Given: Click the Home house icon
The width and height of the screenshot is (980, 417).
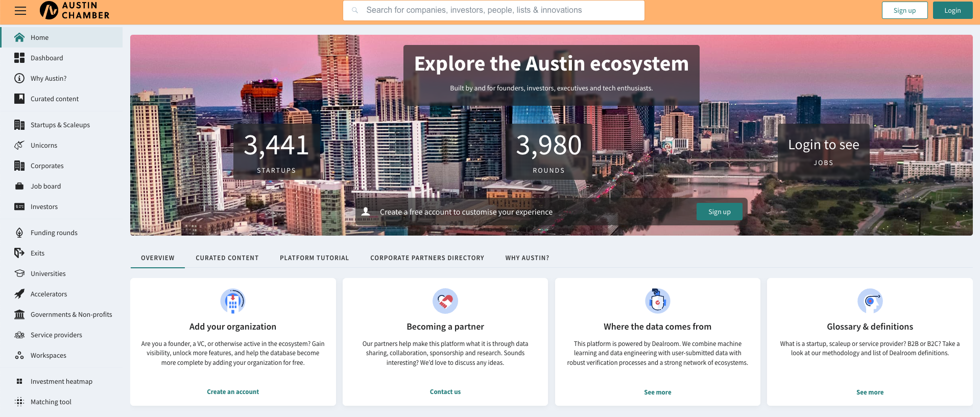Looking at the screenshot, I should pyautogui.click(x=19, y=37).
